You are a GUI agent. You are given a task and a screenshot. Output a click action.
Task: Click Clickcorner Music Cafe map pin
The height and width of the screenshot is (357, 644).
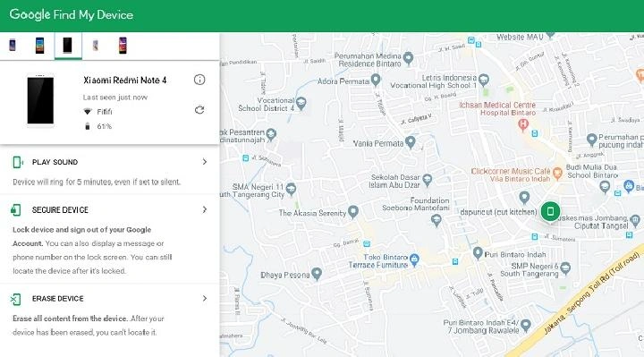tap(557, 174)
